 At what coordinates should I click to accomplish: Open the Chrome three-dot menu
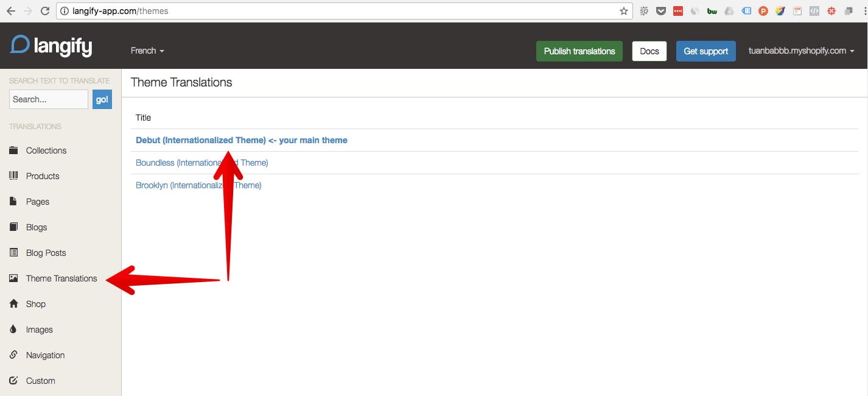864,11
